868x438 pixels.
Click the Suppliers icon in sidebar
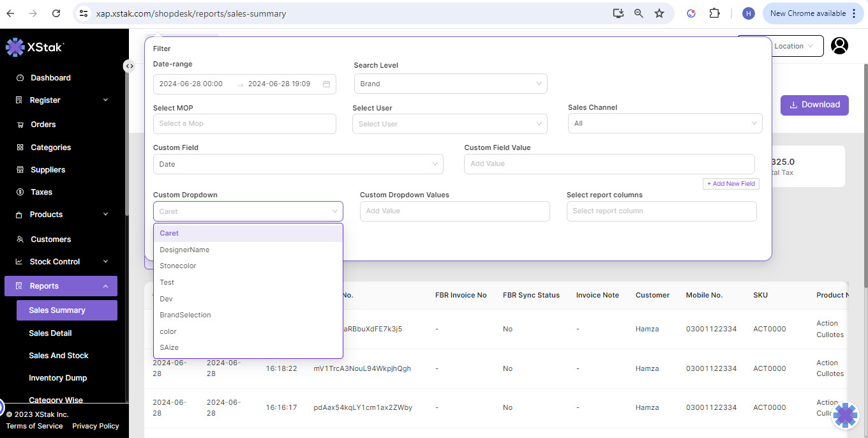coord(20,170)
